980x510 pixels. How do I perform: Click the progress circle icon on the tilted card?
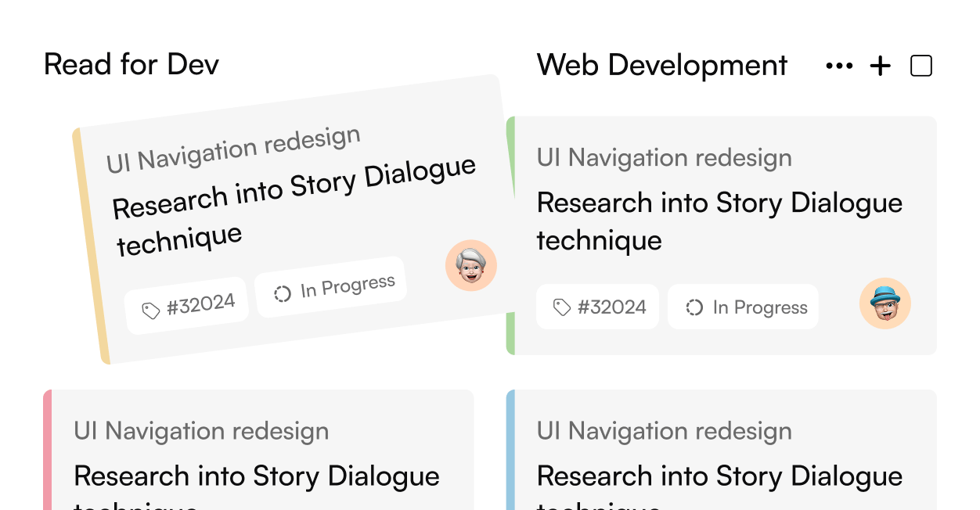283,294
